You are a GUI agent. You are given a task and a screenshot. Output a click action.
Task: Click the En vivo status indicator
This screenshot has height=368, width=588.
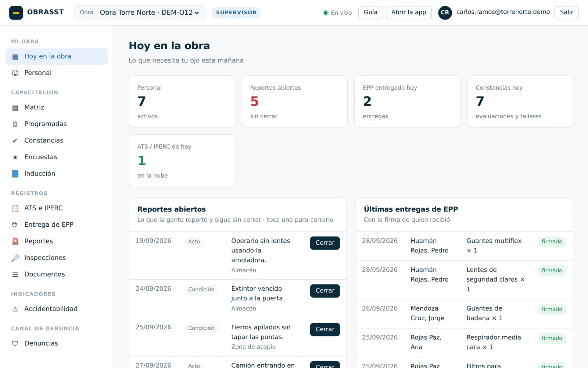coord(337,13)
